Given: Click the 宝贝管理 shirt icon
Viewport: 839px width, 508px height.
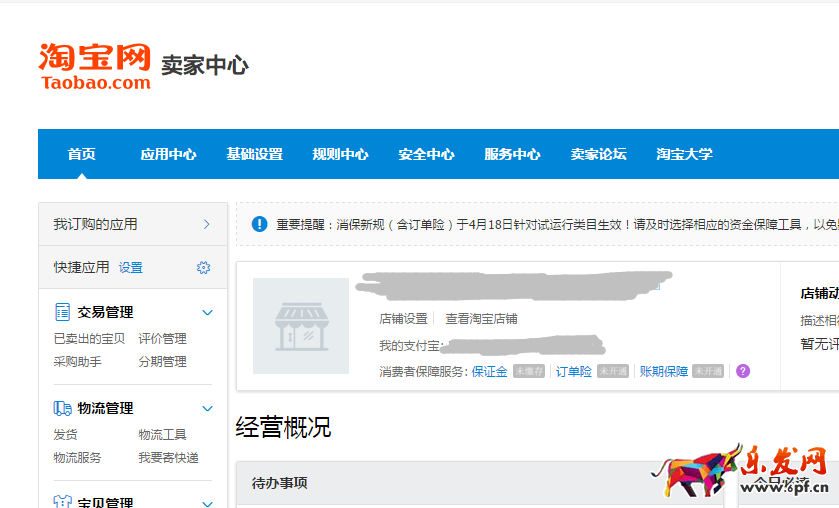Looking at the screenshot, I should [x=62, y=502].
